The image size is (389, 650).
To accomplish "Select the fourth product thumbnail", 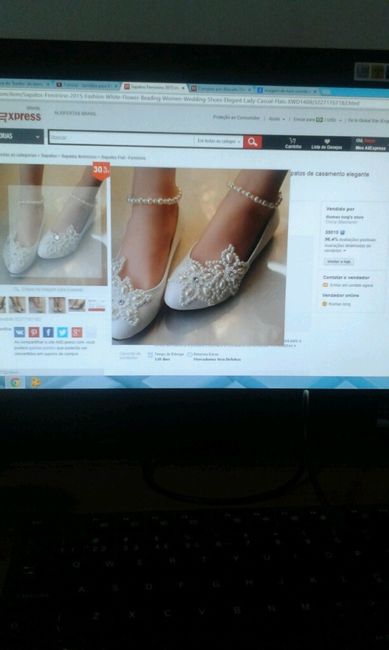I will point(57,305).
